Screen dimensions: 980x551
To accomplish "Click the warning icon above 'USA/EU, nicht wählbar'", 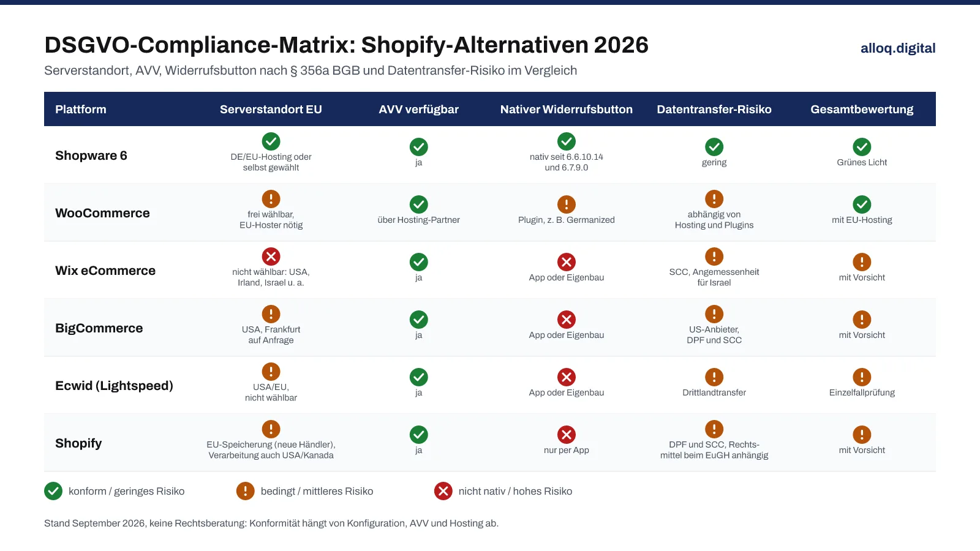I will point(271,372).
